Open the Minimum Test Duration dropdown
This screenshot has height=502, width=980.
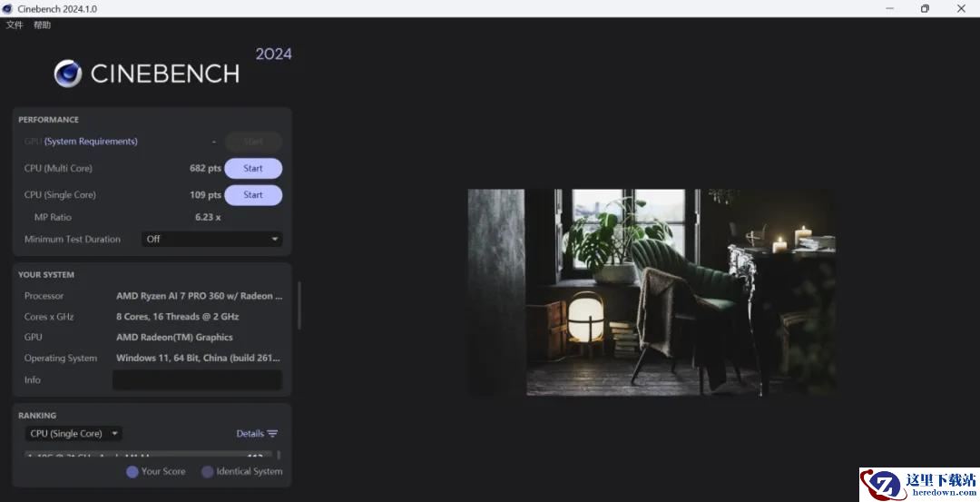[x=211, y=239]
